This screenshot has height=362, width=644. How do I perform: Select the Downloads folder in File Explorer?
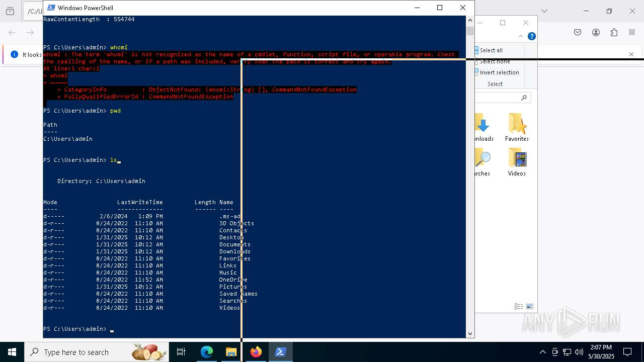[x=484, y=128]
